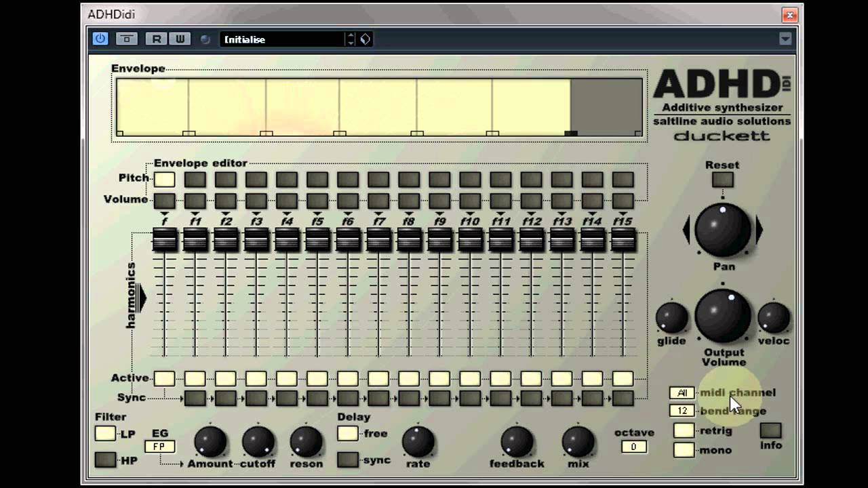This screenshot has height=488, width=868.
Task: Open the midi channel All selector
Action: [682, 393]
